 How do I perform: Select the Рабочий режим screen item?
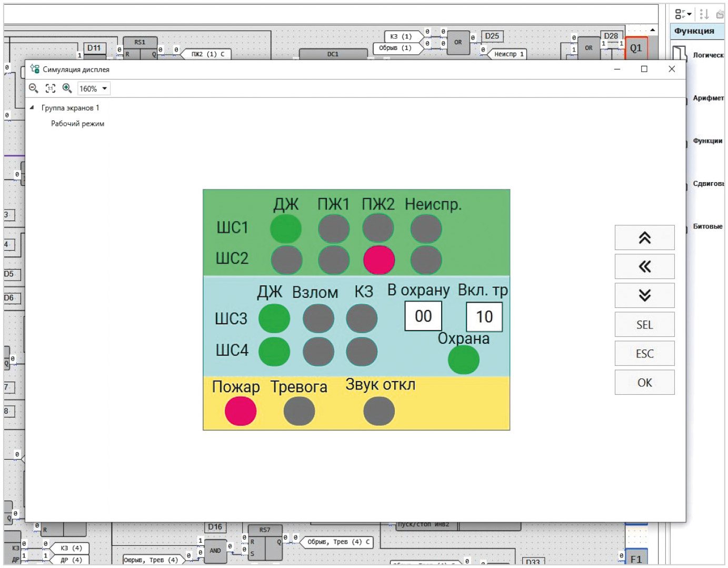click(77, 124)
